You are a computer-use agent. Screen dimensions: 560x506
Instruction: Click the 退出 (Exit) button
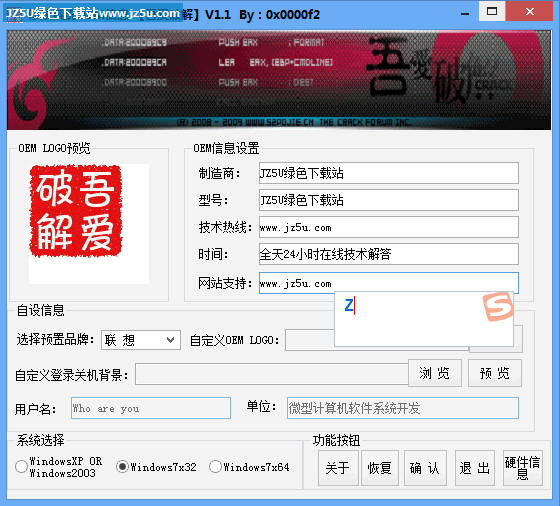click(x=475, y=468)
